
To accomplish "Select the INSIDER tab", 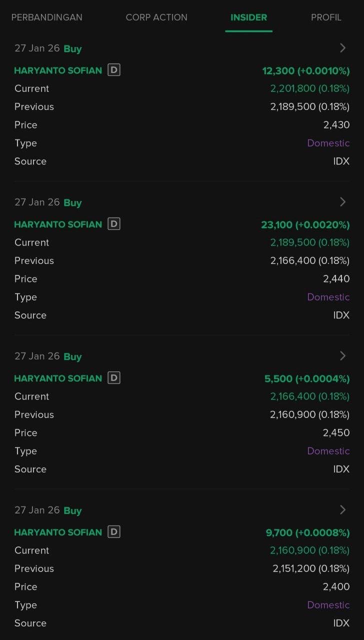I will coord(248,17).
